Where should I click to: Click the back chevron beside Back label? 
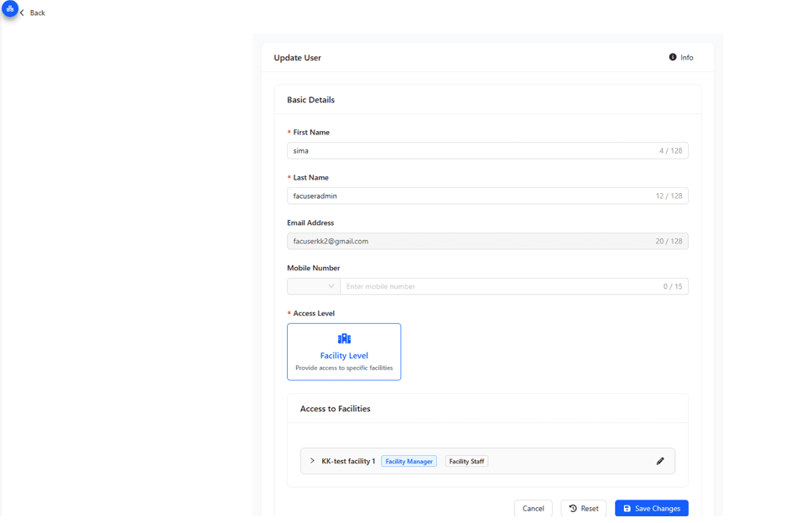21,13
